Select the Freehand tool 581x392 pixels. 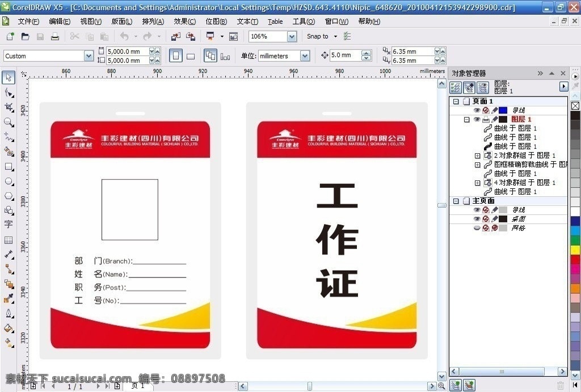(9, 137)
